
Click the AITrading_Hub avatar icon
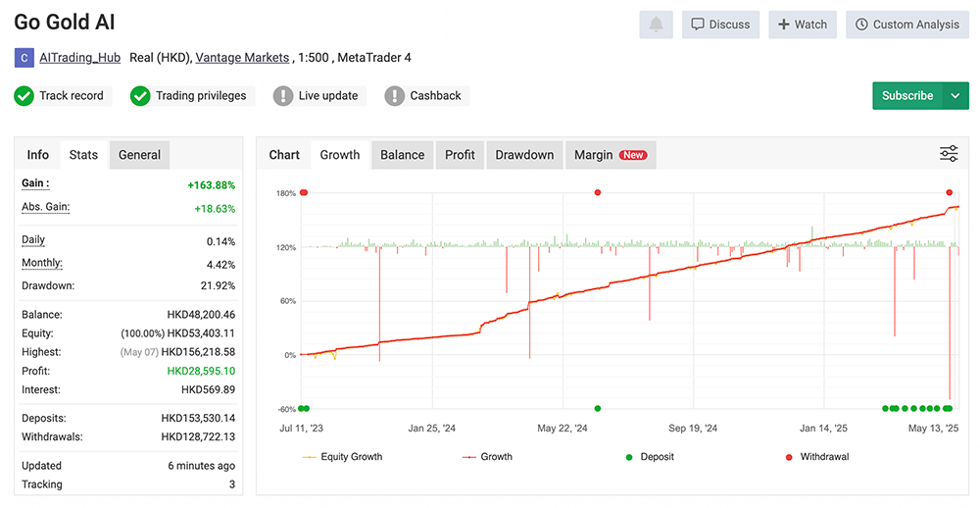(24, 58)
